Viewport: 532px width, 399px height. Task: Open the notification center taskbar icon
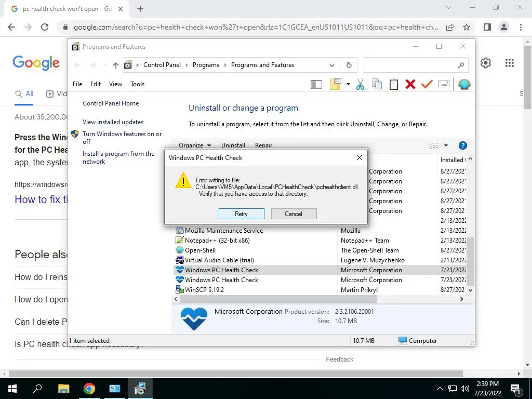click(x=516, y=389)
